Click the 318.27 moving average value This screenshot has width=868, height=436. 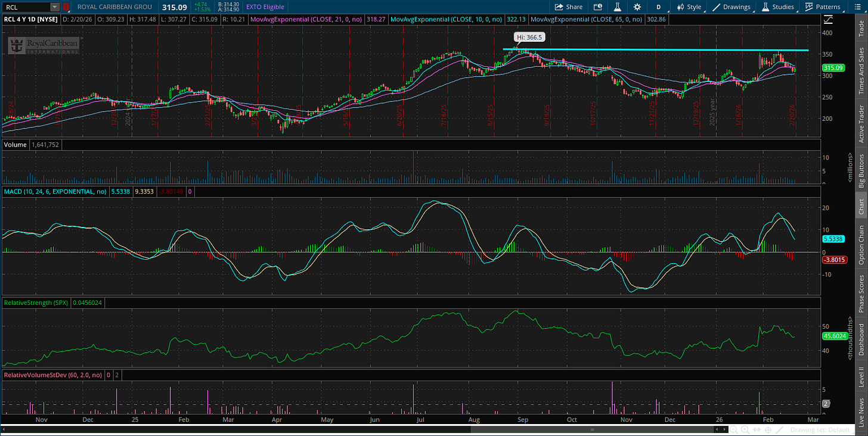[375, 20]
